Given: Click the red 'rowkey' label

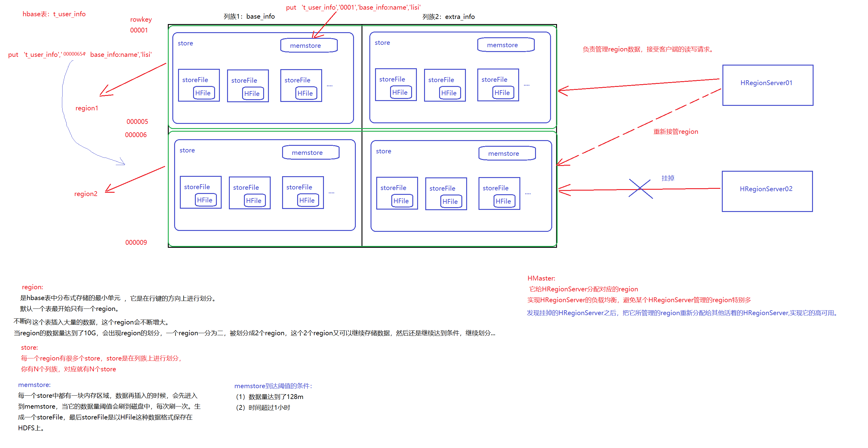Looking at the screenshot, I should click(141, 20).
